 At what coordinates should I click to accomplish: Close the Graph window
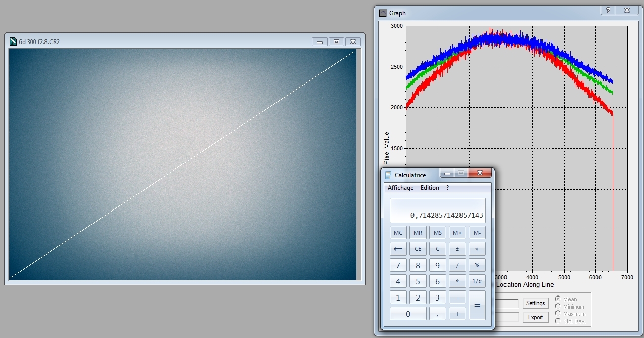pyautogui.click(x=627, y=10)
